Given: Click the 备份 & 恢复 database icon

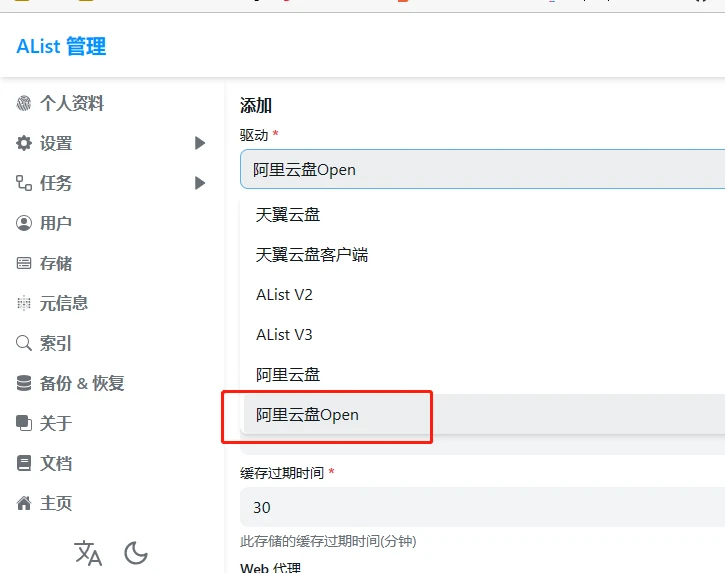Looking at the screenshot, I should (24, 383).
